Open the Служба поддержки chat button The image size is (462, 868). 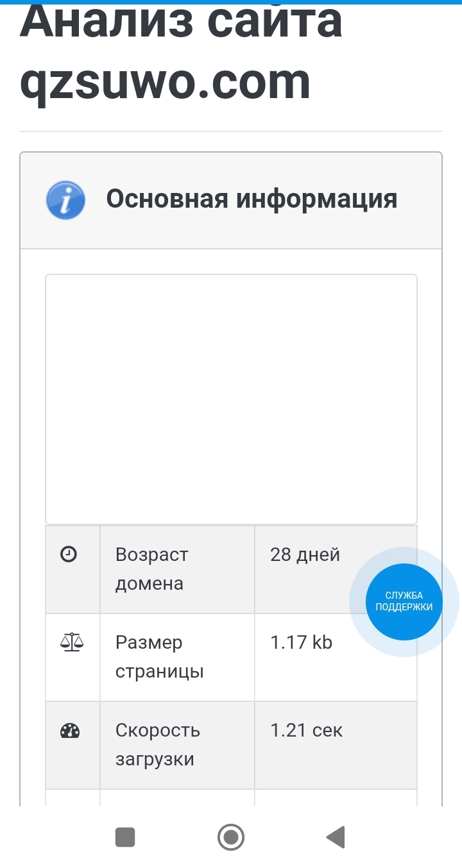pyautogui.click(x=404, y=602)
